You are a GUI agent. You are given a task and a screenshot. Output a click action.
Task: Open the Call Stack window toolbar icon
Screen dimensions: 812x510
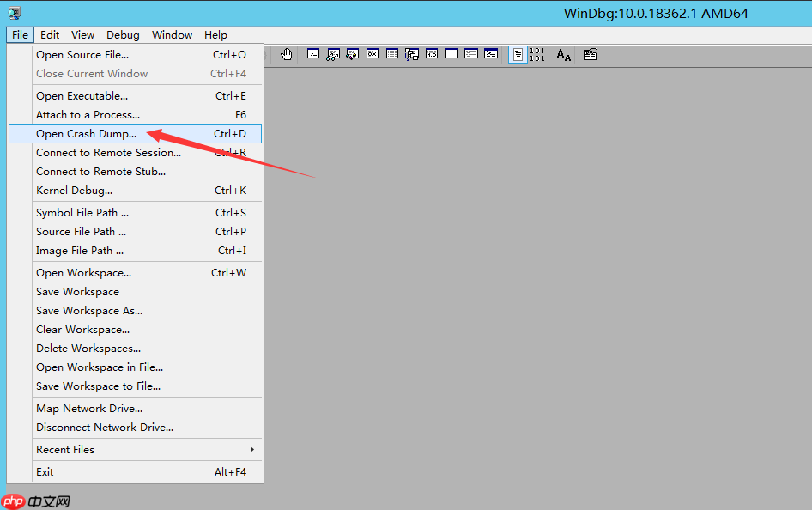[x=412, y=54]
